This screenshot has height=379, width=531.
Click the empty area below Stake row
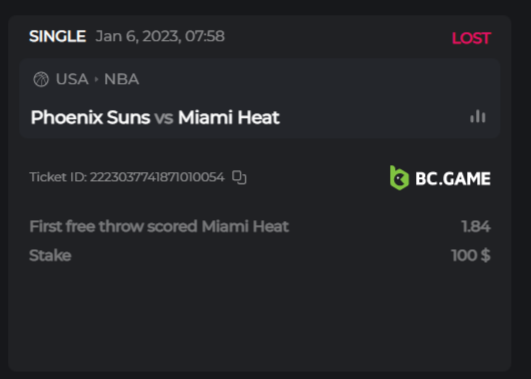259,317
